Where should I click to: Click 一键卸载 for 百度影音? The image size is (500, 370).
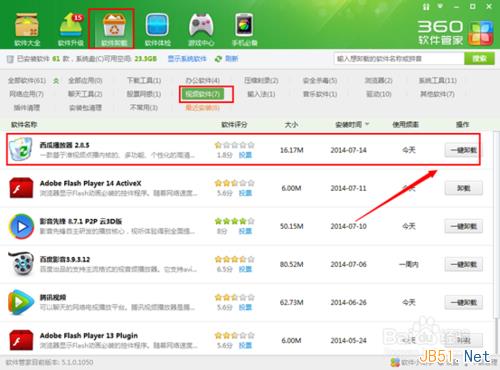click(x=463, y=265)
